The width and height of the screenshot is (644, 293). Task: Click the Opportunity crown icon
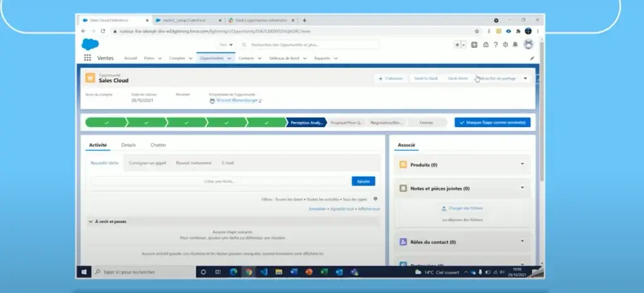pos(90,77)
